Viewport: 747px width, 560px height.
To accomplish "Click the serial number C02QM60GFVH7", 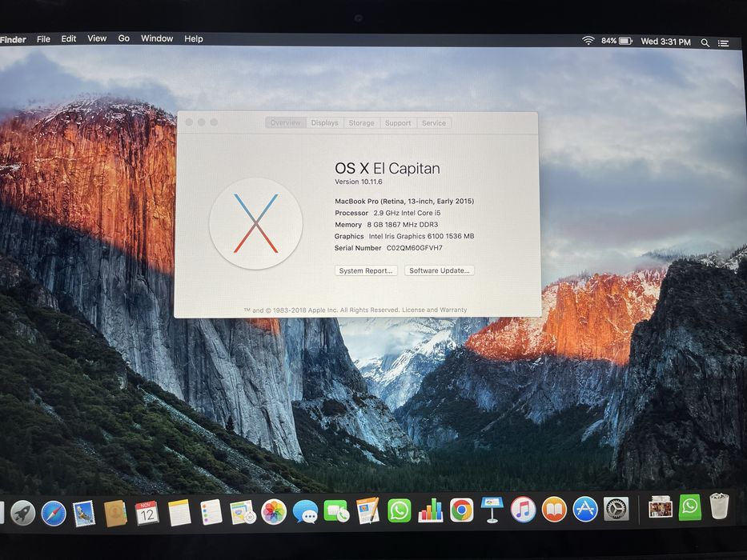I will (414, 248).
